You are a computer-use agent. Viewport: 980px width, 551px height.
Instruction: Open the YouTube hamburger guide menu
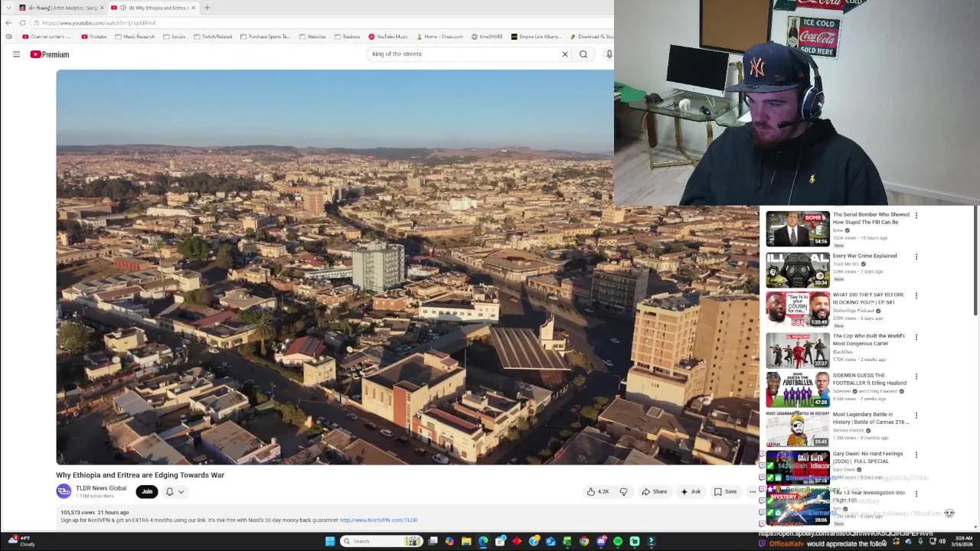(16, 54)
